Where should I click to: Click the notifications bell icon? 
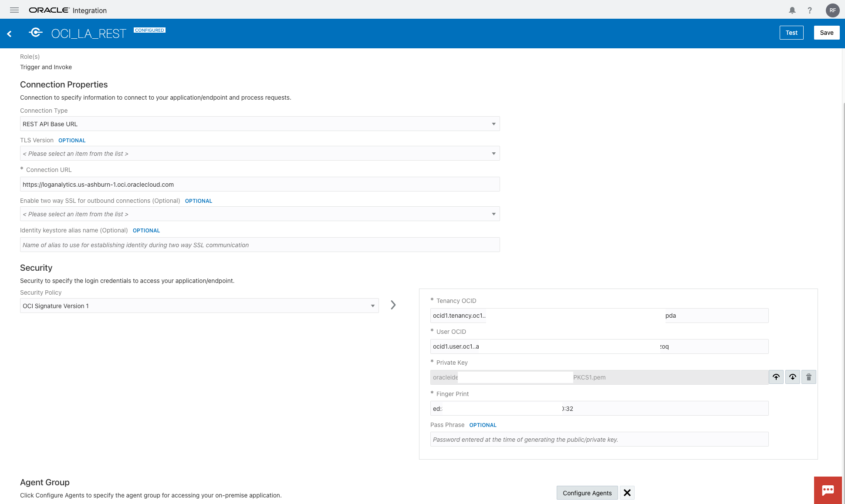point(792,10)
